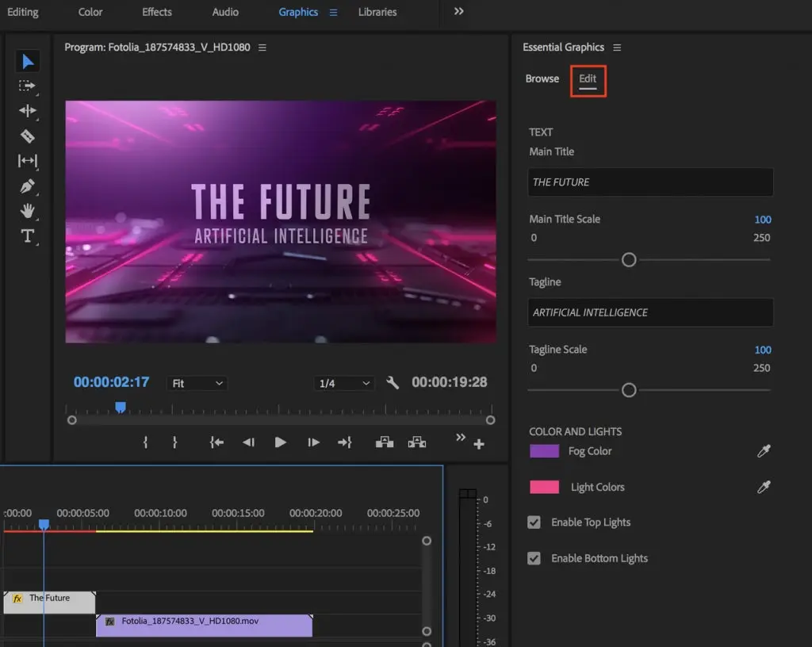Disable Enable Top Lights

(534, 522)
